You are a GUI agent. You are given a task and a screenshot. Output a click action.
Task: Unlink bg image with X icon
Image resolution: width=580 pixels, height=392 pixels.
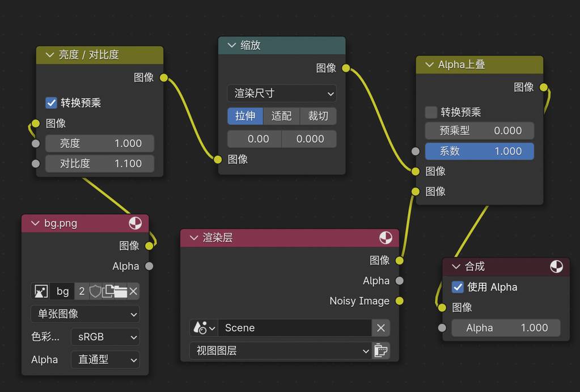(133, 291)
